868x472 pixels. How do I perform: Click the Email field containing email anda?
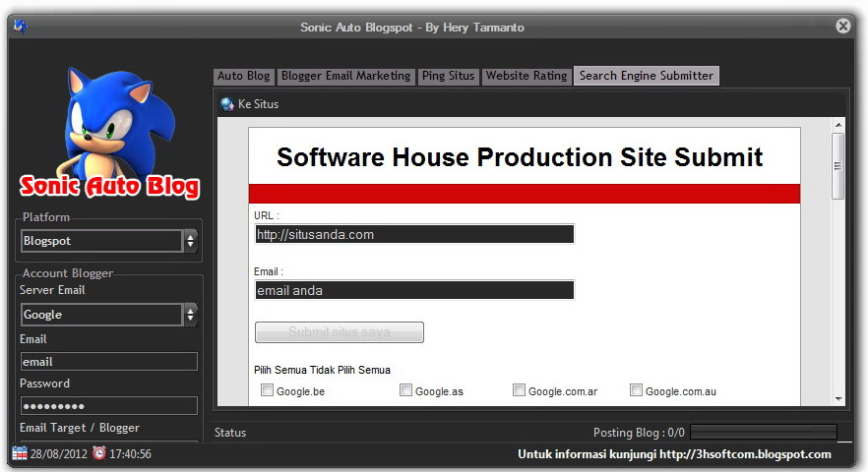[x=414, y=290]
